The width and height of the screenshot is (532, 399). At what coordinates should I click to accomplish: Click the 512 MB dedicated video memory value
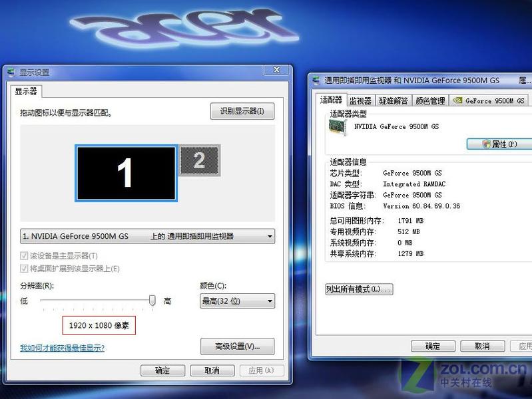pos(409,232)
